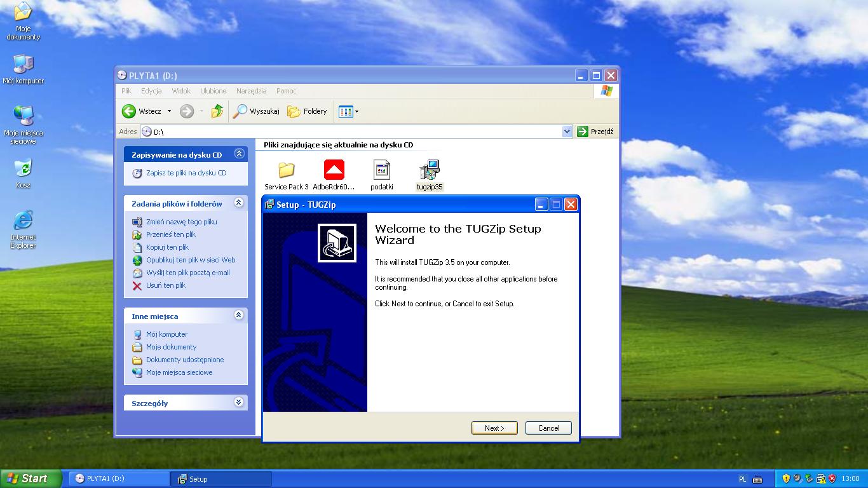Open Kosz recycle bin icon
The image size is (868, 488).
pos(23,173)
